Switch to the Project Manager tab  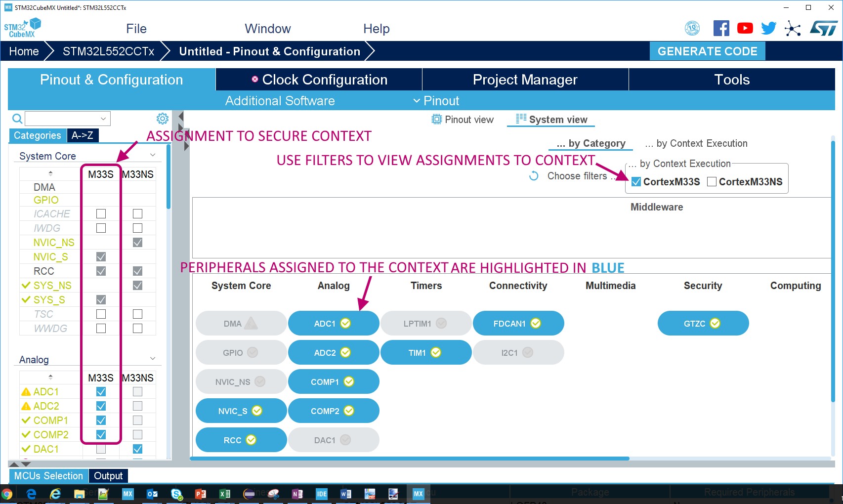point(525,80)
